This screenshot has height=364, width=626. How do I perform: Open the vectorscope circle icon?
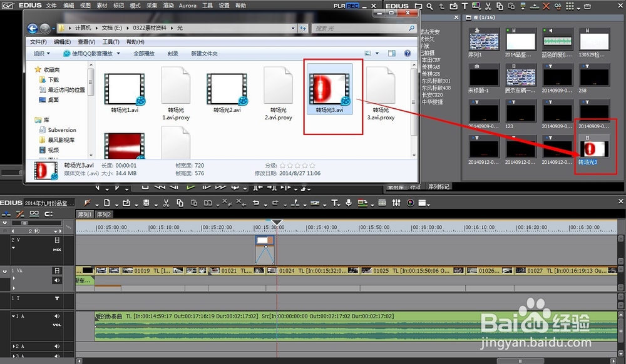point(410,203)
